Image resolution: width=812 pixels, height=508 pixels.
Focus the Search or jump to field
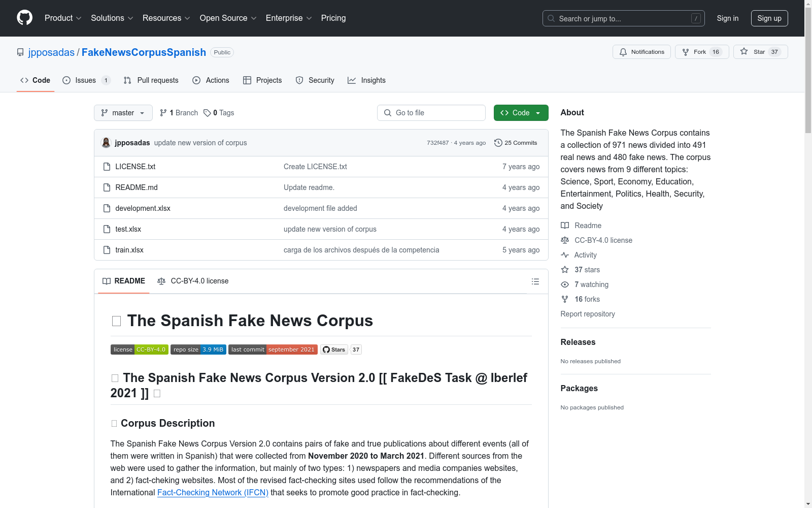[624, 18]
